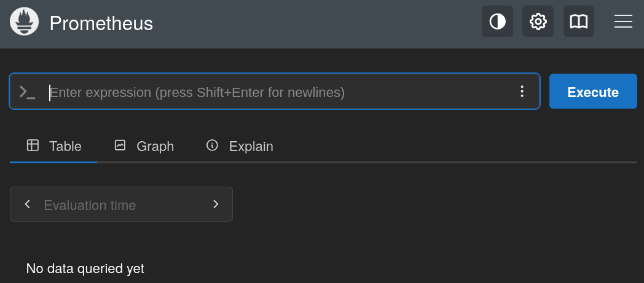Step evaluation time forward with right chevron
This screenshot has height=283, width=644.
pyautogui.click(x=216, y=204)
